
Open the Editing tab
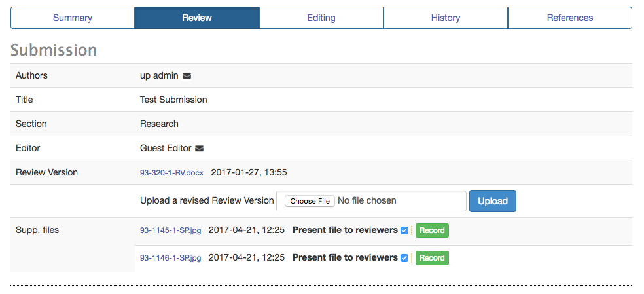[321, 18]
